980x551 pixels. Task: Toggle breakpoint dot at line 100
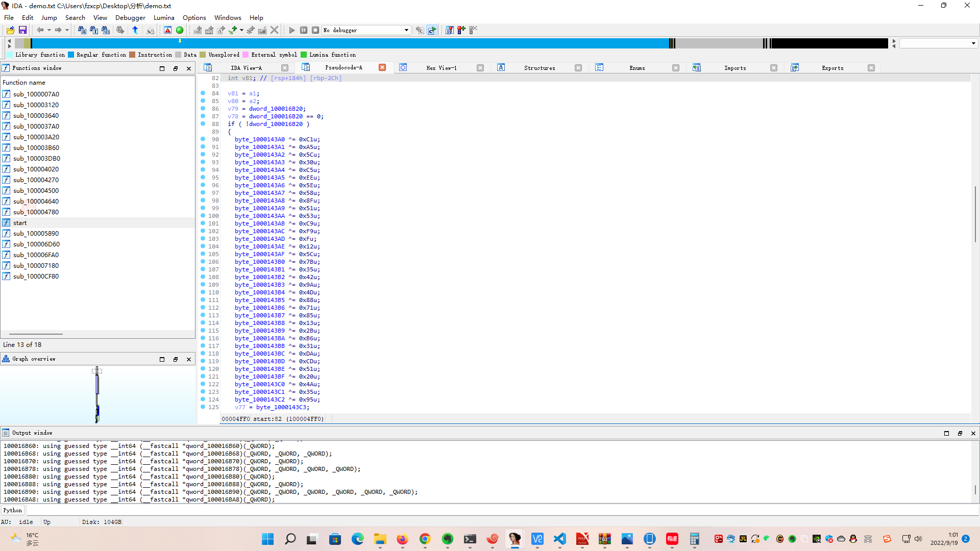203,216
